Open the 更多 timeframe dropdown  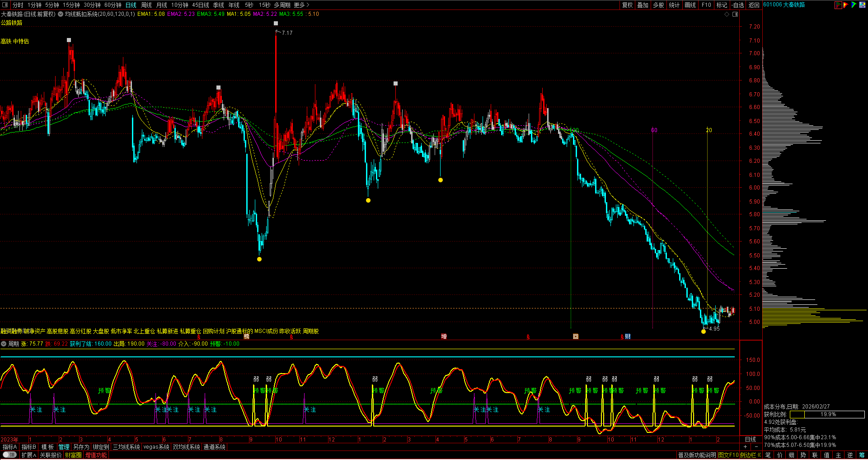301,5
